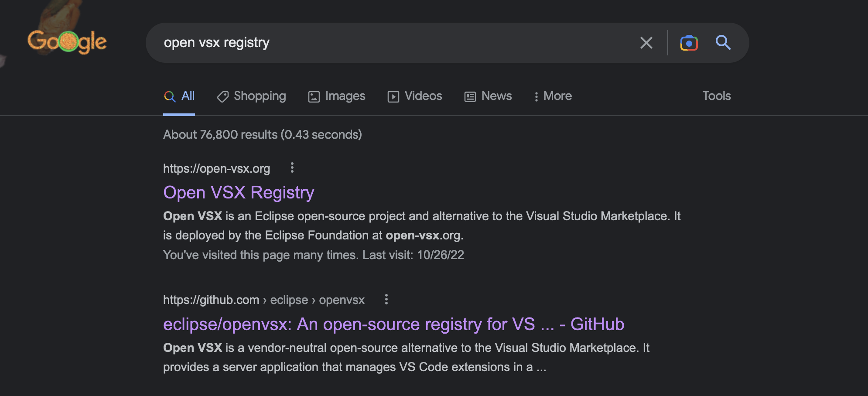Click the camera icon for image search
868x396 pixels.
pyautogui.click(x=688, y=42)
